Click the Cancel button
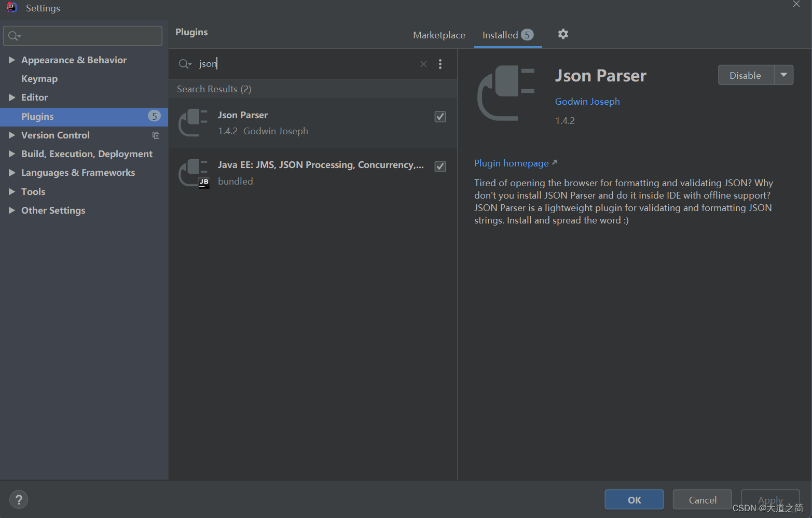 tap(703, 500)
